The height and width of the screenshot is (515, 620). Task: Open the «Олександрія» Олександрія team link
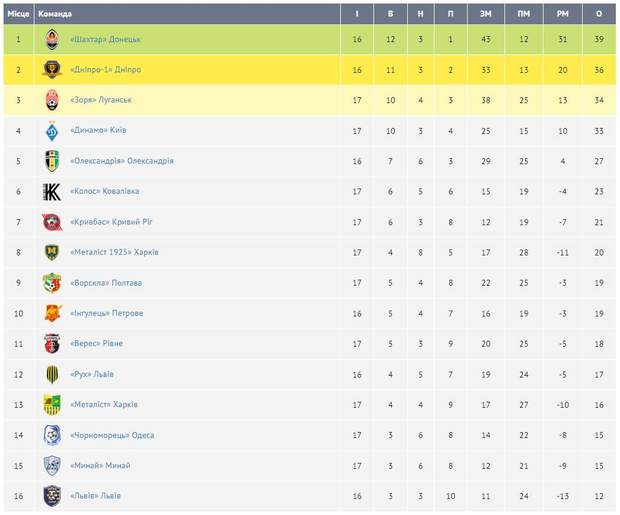pos(122,161)
